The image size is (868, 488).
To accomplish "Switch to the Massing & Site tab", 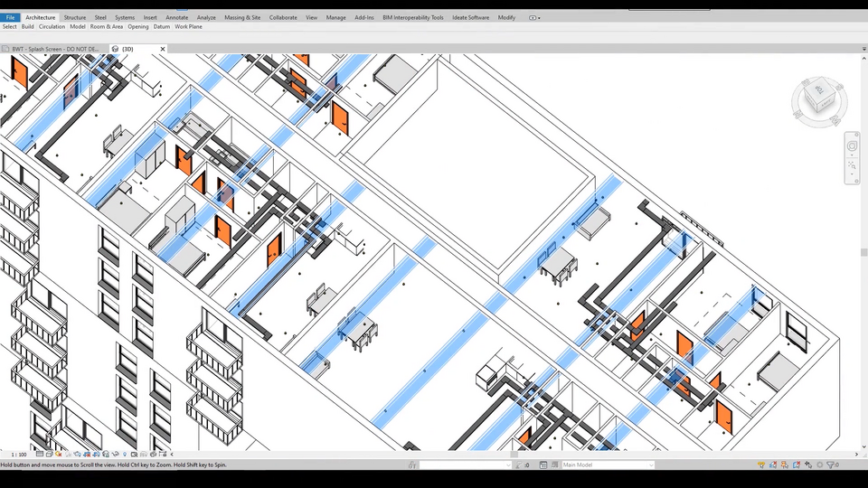I will (x=242, y=17).
